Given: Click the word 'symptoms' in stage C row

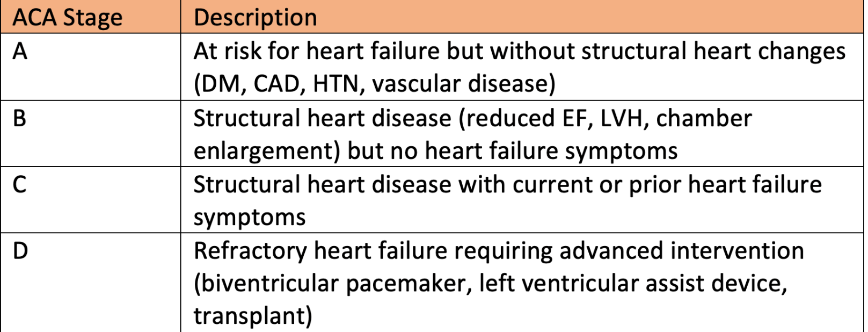Looking at the screenshot, I should (250, 218).
